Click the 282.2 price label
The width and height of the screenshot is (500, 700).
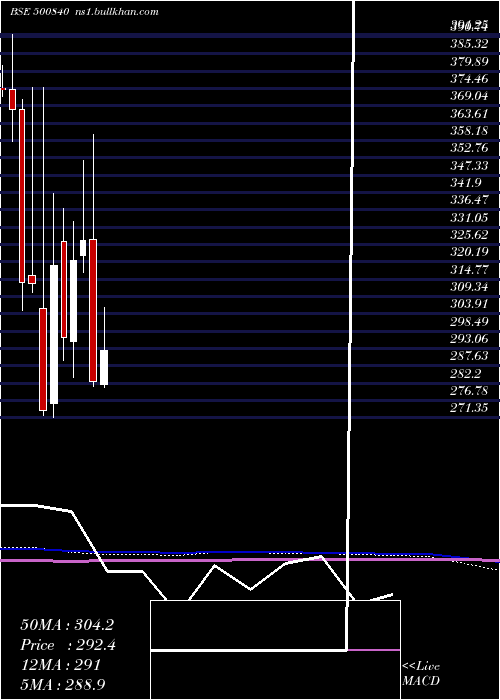[465, 373]
